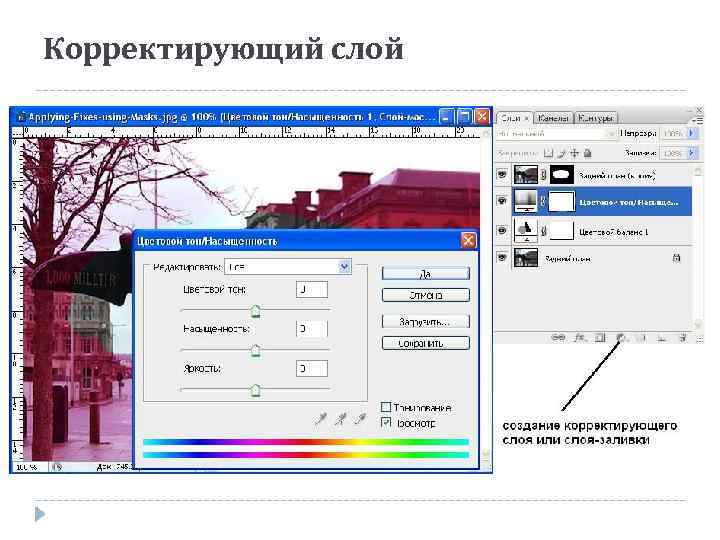Hide the top background copy layer
This screenshot has height=540, width=720.
click(x=502, y=174)
